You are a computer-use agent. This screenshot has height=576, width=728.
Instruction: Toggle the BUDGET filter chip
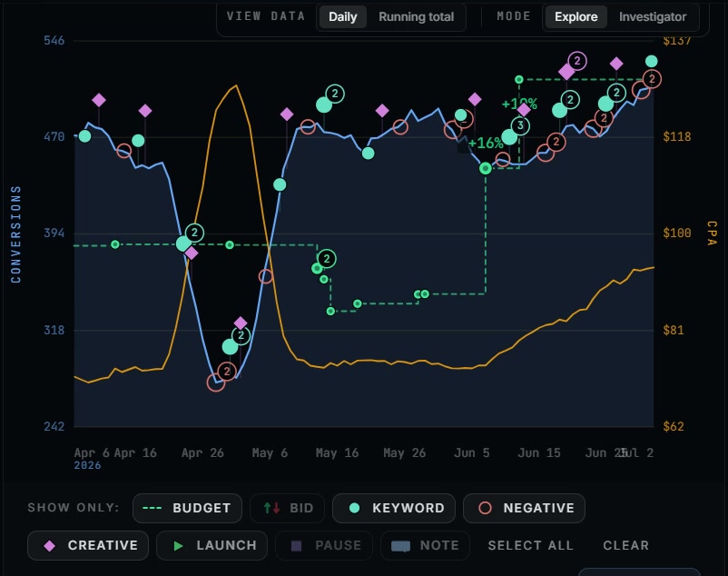[187, 508]
